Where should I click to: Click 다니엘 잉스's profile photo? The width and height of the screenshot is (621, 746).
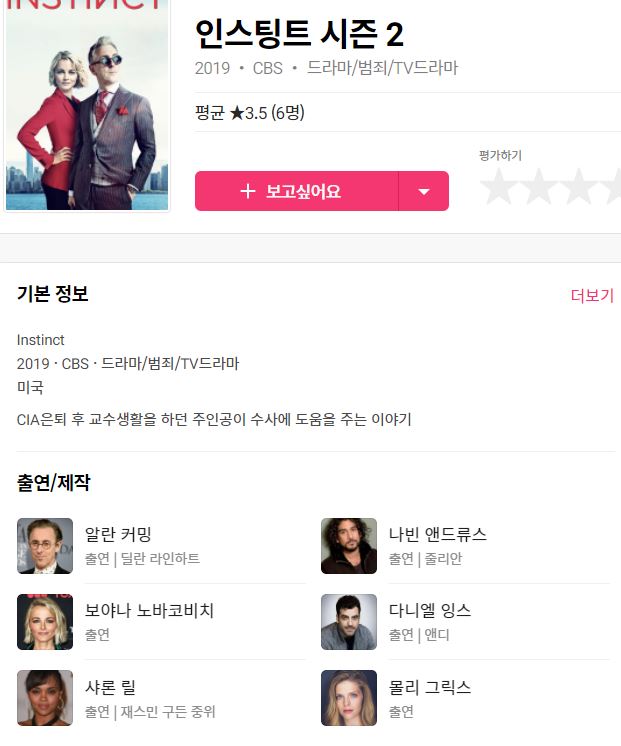349,622
